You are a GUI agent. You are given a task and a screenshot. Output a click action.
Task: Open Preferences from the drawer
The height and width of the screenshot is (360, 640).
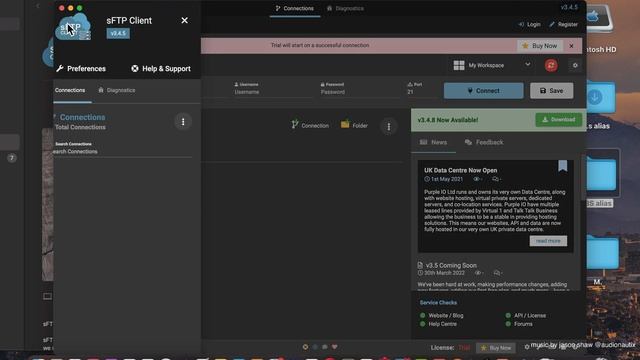click(81, 69)
